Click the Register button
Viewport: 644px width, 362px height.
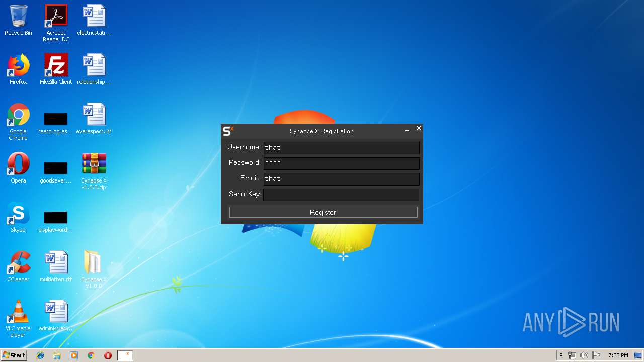[323, 212]
